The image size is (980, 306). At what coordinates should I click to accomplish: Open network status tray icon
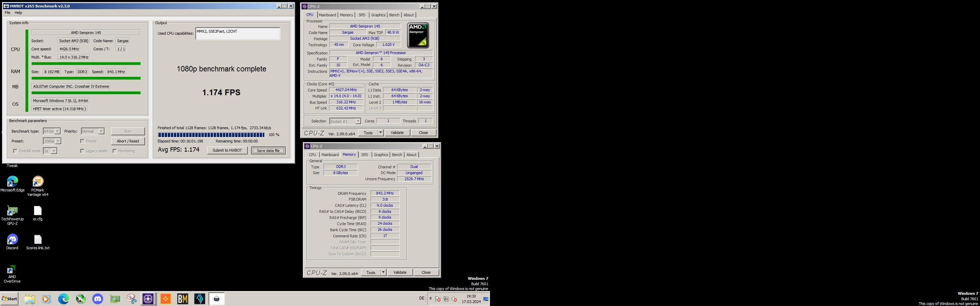point(446,299)
